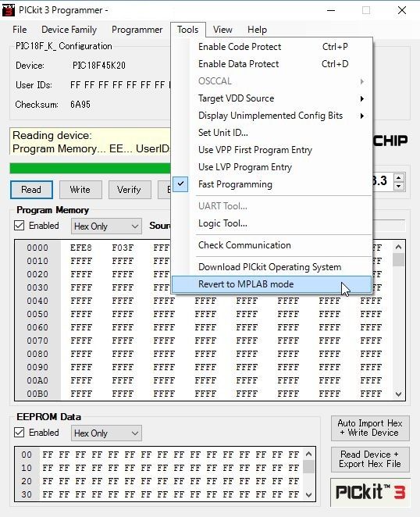Open the View menu
Screen dimensions: 420x517
[x=222, y=30]
